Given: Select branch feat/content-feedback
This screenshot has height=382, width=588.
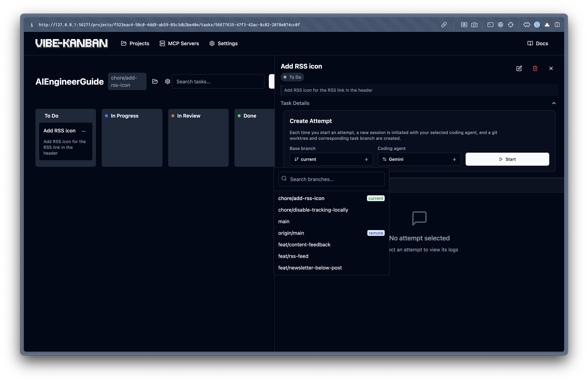Looking at the screenshot, I should 331,245.
